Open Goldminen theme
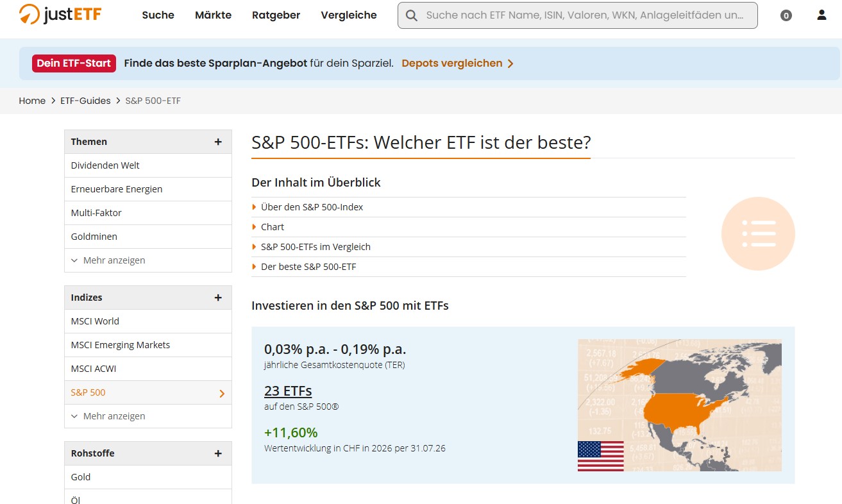The width and height of the screenshot is (842, 504). [148, 237]
